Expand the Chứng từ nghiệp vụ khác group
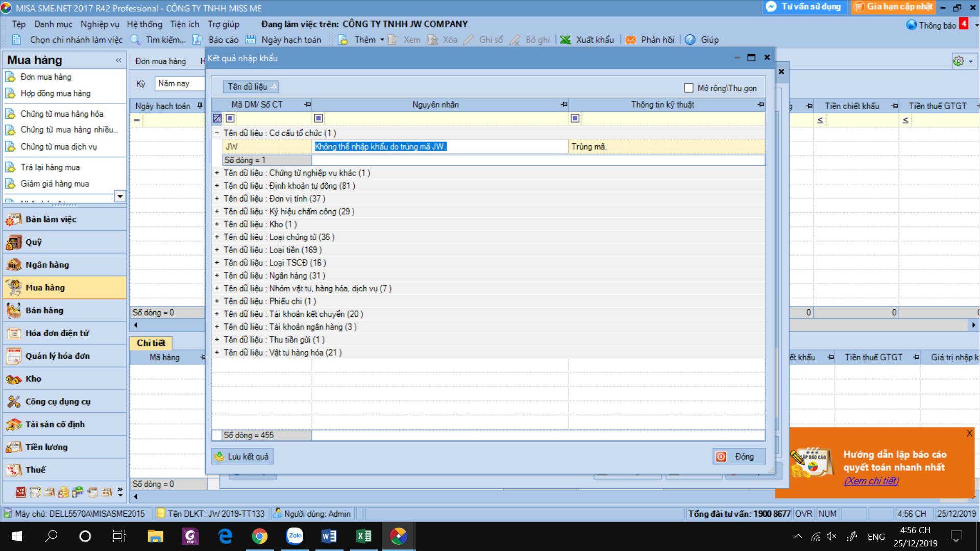Image resolution: width=980 pixels, height=551 pixels. (x=217, y=173)
